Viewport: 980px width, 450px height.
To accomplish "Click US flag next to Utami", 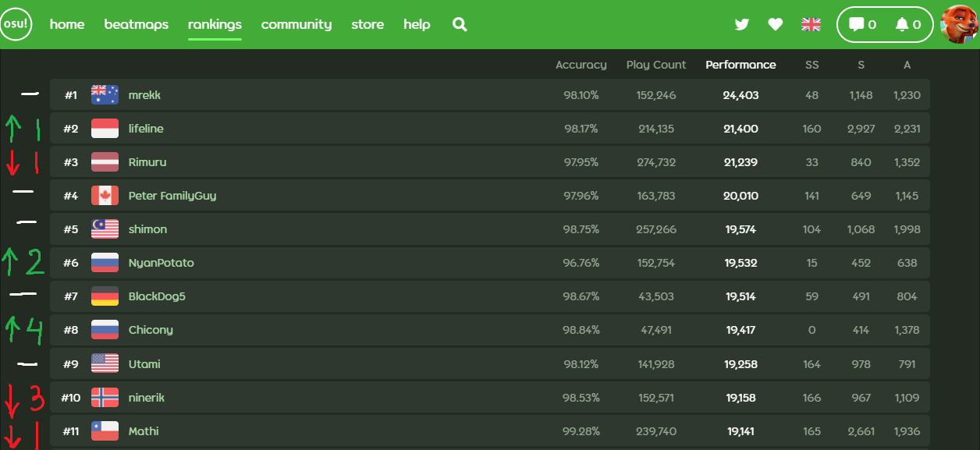I will (x=105, y=364).
